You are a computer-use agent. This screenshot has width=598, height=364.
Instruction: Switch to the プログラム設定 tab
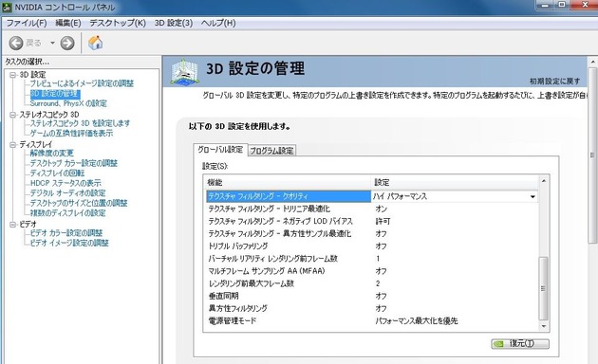pyautogui.click(x=271, y=151)
